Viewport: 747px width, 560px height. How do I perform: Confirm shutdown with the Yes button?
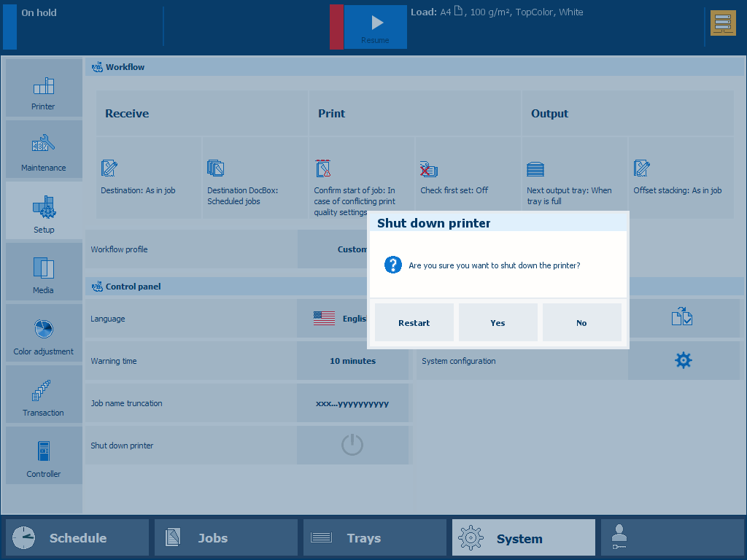[498, 322]
